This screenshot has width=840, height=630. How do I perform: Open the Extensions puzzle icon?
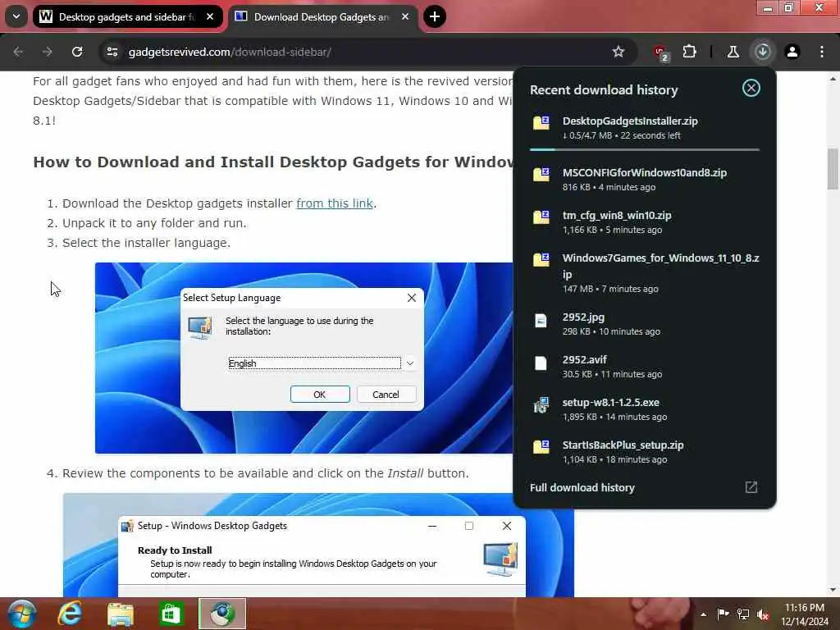point(689,52)
